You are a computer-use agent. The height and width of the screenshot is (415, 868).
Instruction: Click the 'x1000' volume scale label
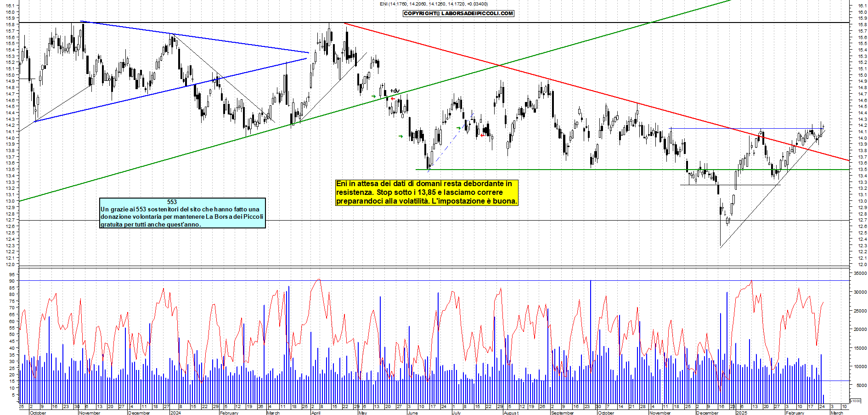(855, 401)
